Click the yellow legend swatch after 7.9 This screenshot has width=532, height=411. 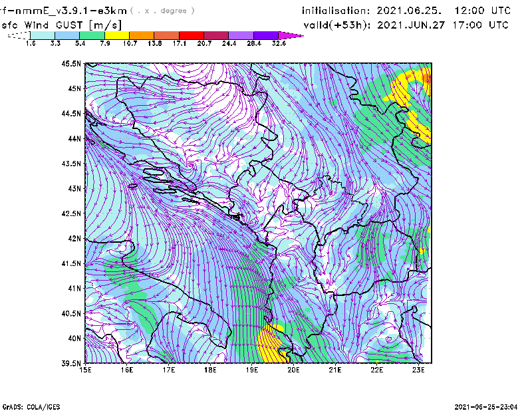coord(116,35)
